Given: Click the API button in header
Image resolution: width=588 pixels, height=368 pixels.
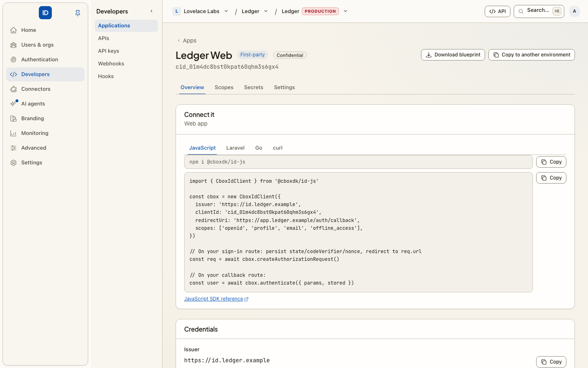Looking at the screenshot, I should (497, 11).
